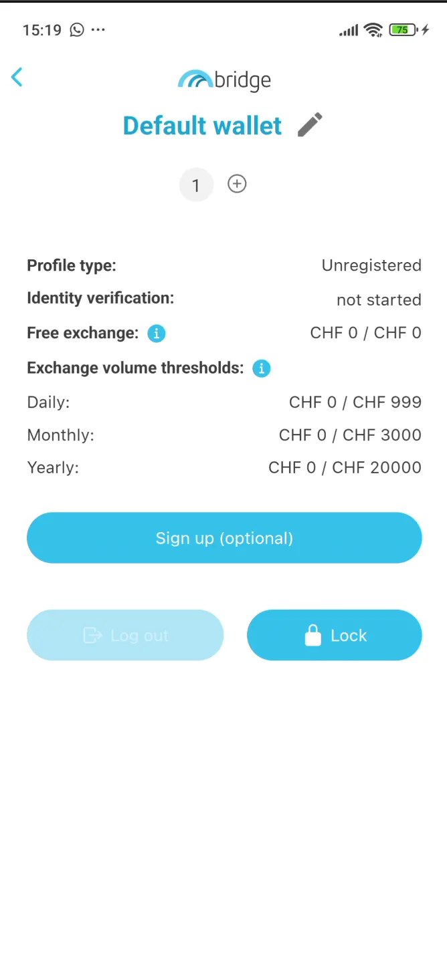The width and height of the screenshot is (447, 980).
Task: Tap the Unregistered profile type value
Action: pos(371,265)
